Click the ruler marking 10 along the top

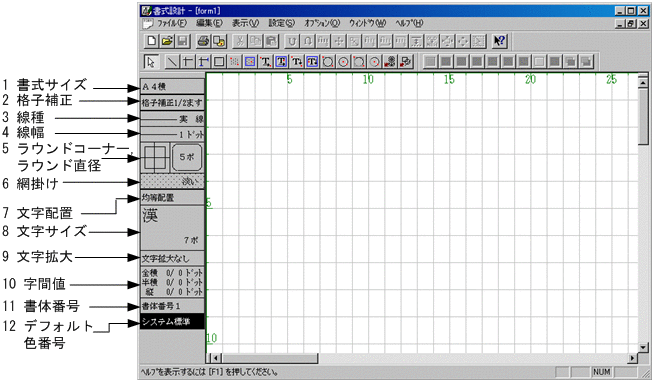pyautogui.click(x=368, y=80)
